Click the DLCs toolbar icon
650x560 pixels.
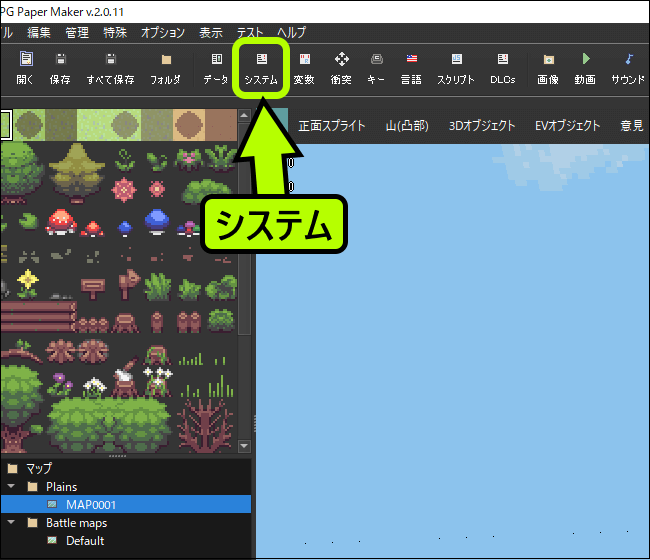tap(502, 68)
